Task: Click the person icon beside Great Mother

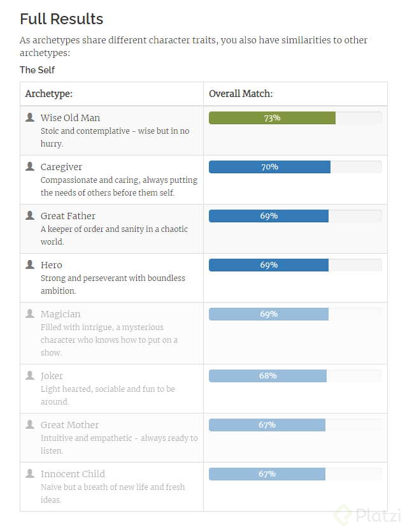Action: pyautogui.click(x=30, y=424)
